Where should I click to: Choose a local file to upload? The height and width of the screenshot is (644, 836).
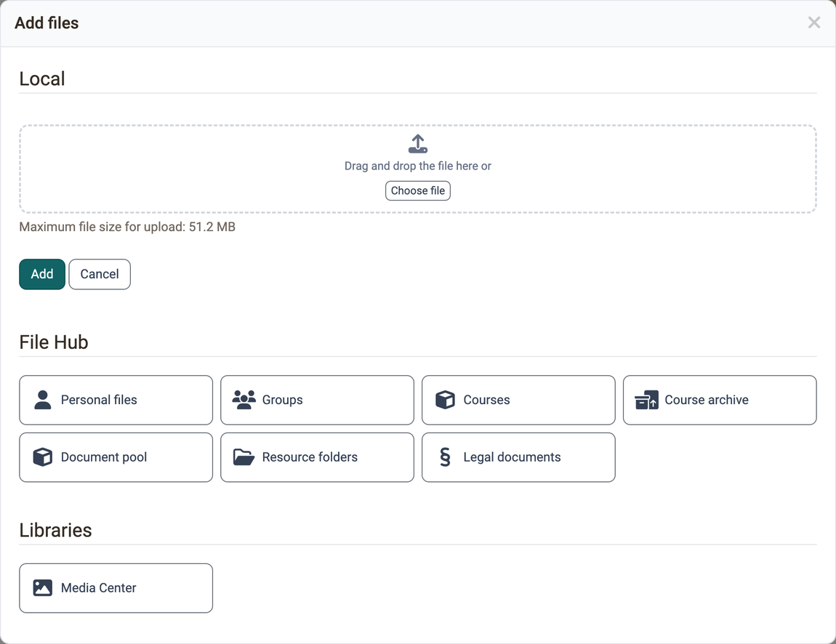point(417,191)
